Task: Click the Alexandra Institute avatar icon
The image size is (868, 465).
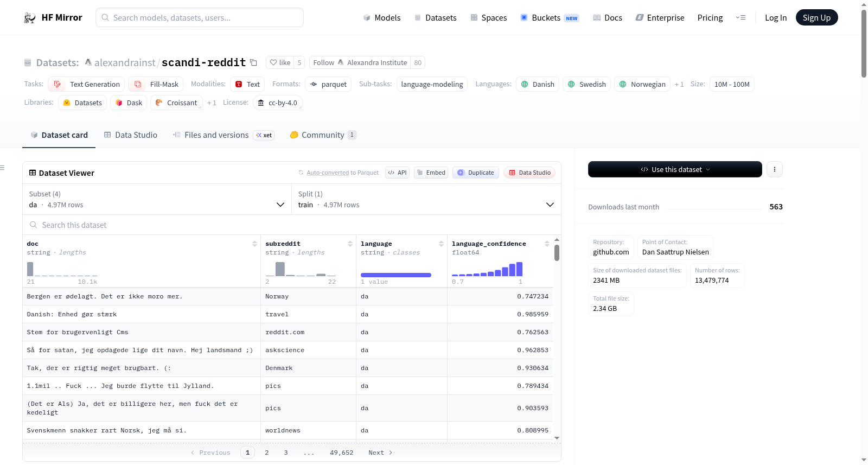Action: pyautogui.click(x=341, y=62)
